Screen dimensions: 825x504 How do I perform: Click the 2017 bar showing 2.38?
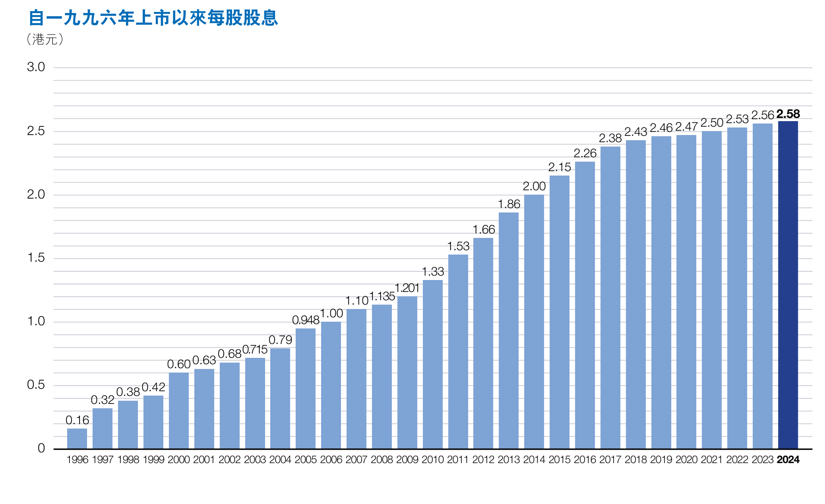(610, 297)
